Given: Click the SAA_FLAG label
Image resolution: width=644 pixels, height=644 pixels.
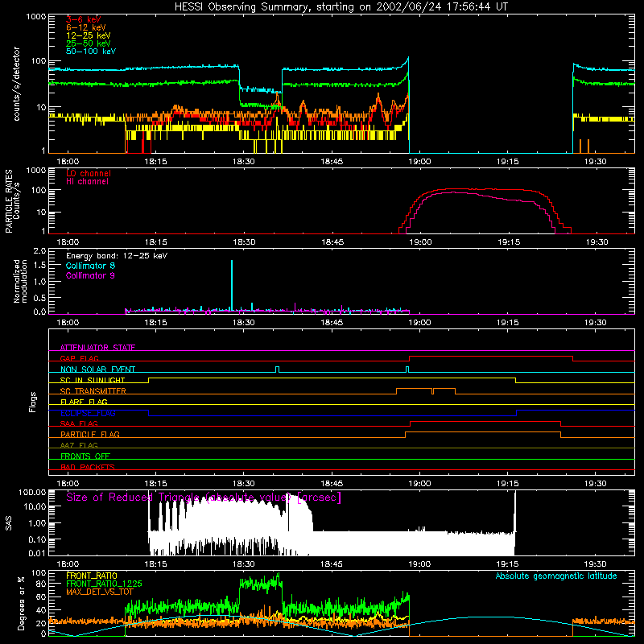Looking at the screenshot, I should click(79, 423).
